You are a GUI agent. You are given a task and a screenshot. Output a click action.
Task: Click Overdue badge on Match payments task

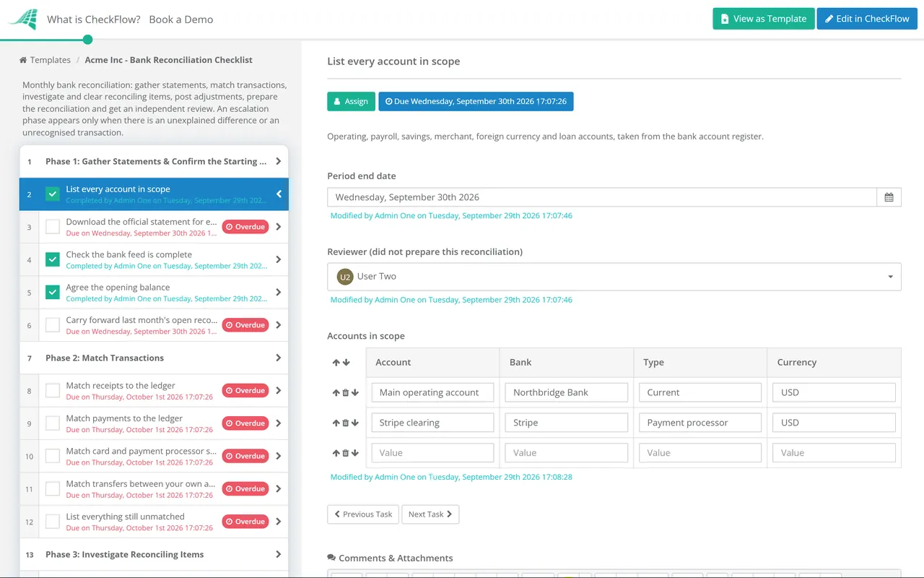point(245,423)
